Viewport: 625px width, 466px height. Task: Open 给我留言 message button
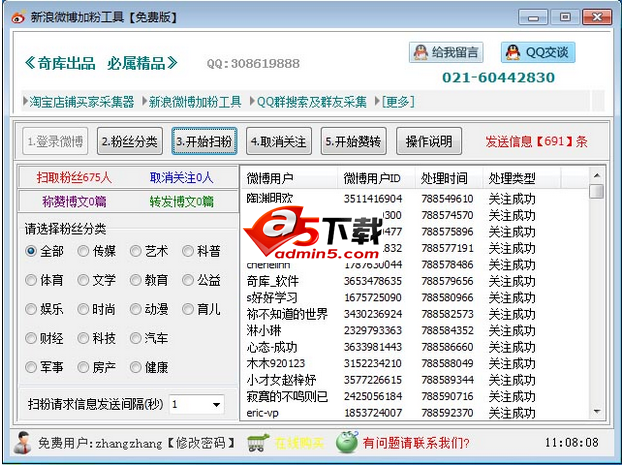pos(446,52)
